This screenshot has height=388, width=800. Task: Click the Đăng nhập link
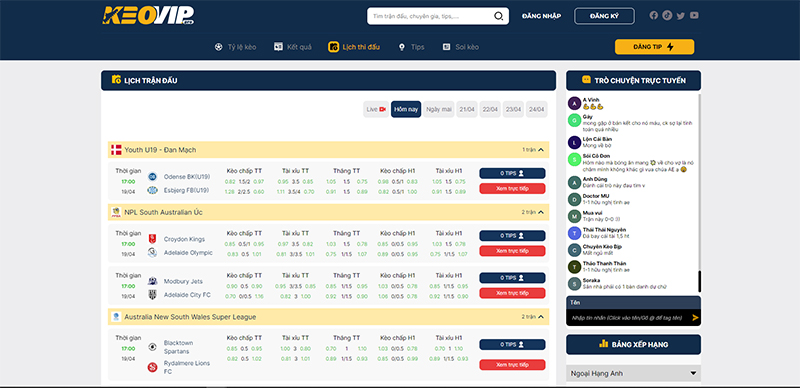pos(541,16)
